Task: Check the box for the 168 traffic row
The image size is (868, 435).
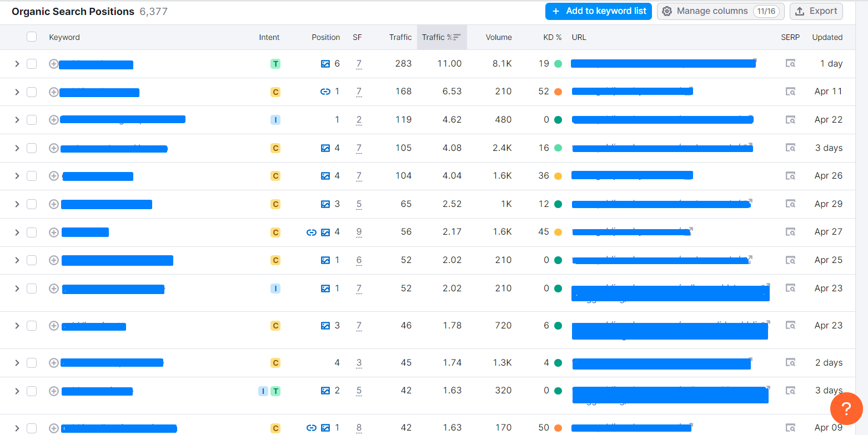Action: (x=32, y=92)
